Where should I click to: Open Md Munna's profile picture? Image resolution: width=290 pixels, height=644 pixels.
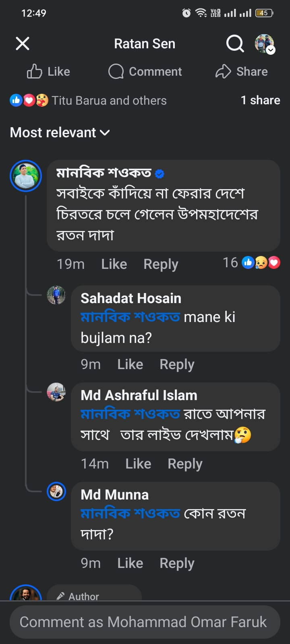click(56, 491)
